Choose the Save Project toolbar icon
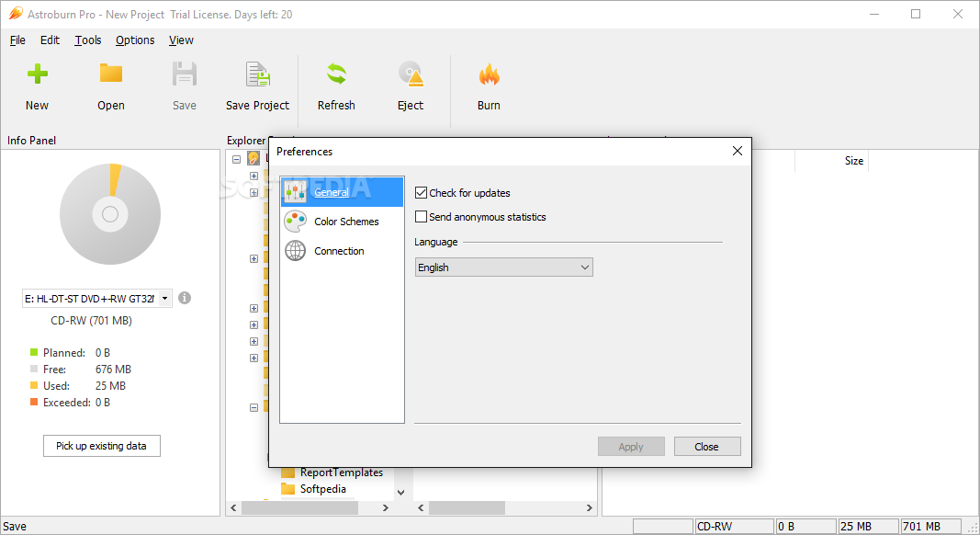 257,74
